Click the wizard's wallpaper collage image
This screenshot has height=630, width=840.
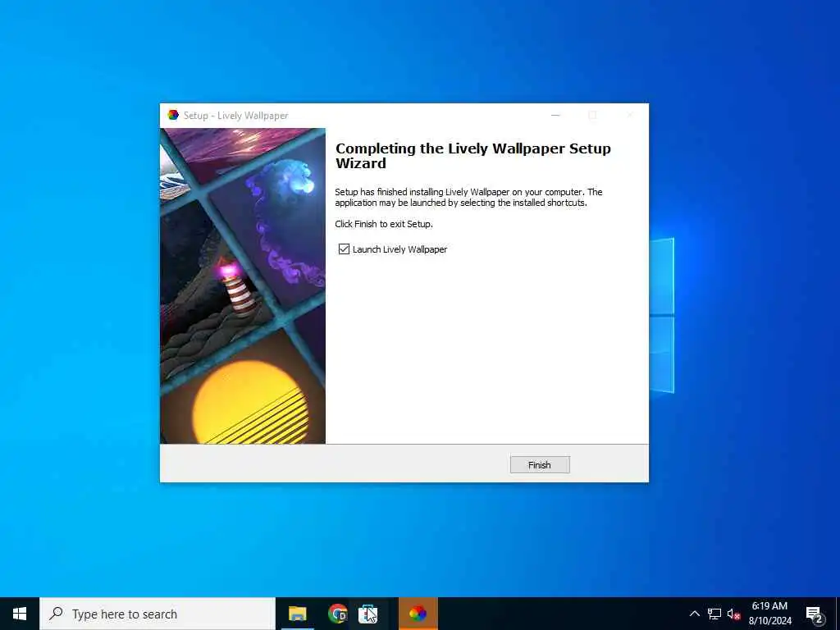click(x=243, y=286)
